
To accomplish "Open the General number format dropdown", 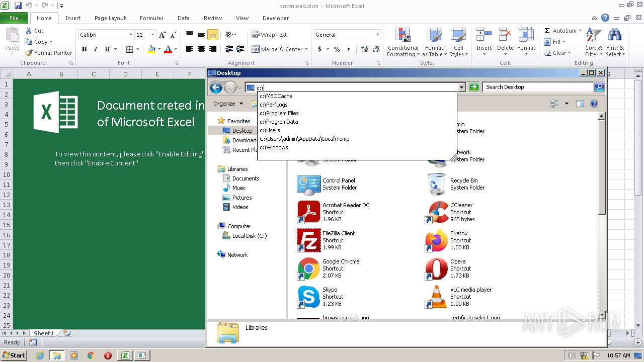I will point(377,35).
